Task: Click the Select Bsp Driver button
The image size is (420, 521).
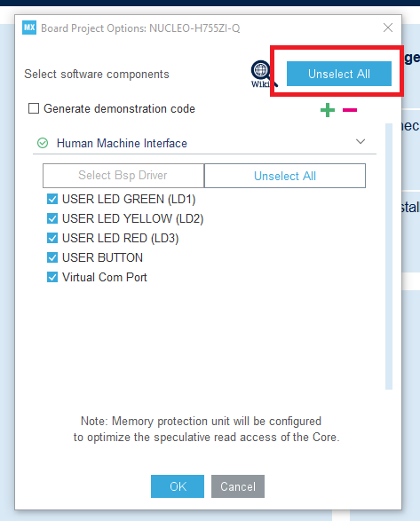Action: (x=123, y=176)
